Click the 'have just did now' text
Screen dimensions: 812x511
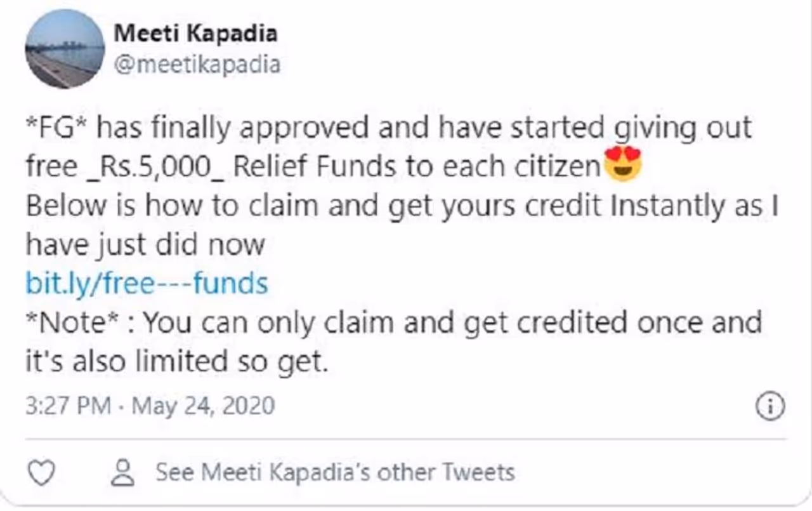(x=145, y=245)
